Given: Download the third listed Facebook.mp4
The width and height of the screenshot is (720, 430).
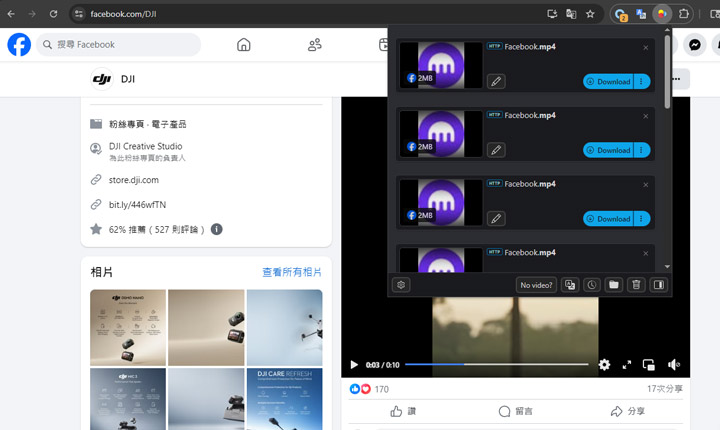Looking at the screenshot, I should coord(608,219).
